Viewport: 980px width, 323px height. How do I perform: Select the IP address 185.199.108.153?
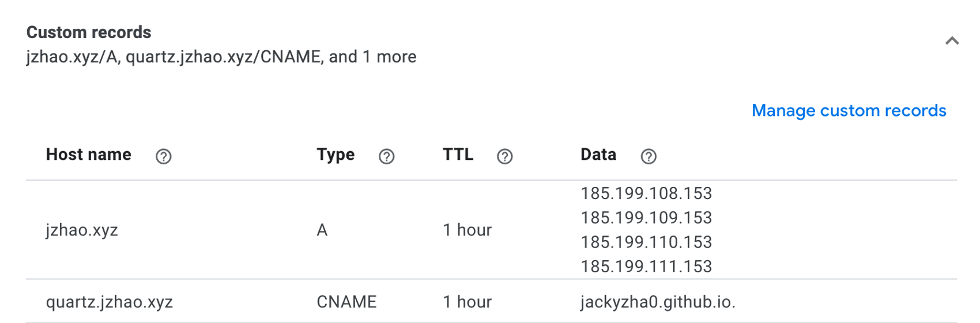646,193
